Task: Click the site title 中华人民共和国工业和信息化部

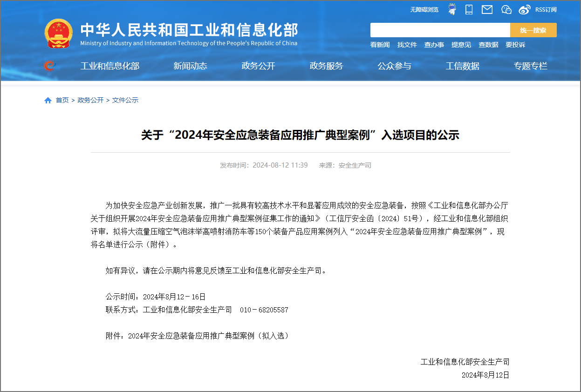Action: click(x=189, y=29)
